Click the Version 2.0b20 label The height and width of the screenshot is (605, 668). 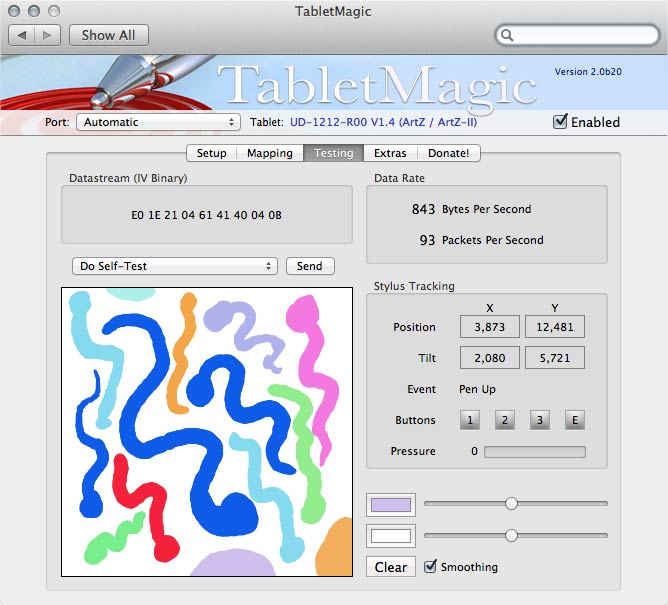tap(588, 72)
